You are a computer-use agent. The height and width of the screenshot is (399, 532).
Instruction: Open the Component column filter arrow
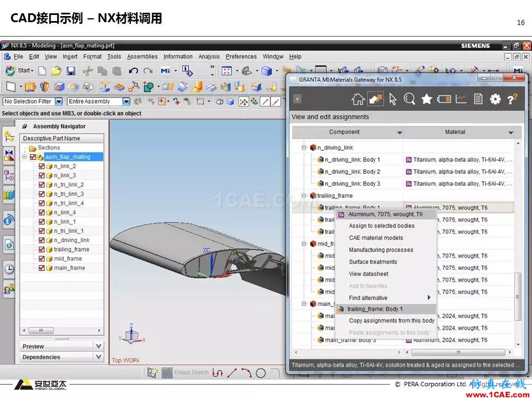(400, 132)
